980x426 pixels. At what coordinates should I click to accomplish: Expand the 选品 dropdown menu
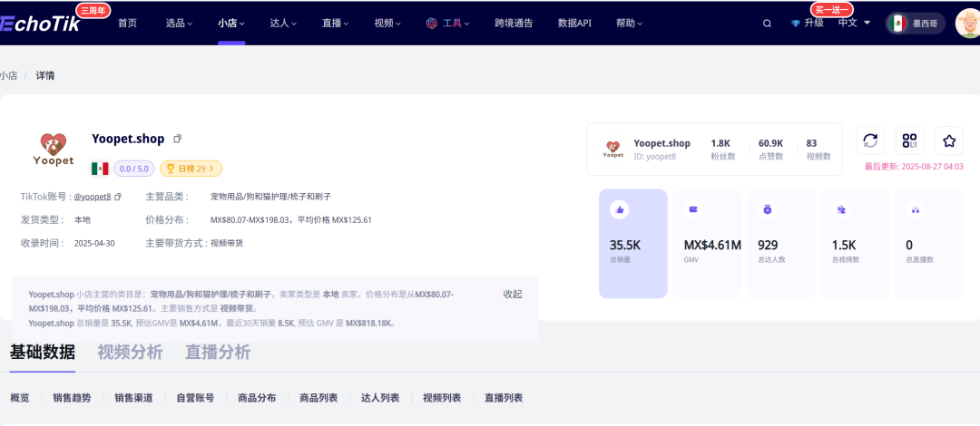180,24
